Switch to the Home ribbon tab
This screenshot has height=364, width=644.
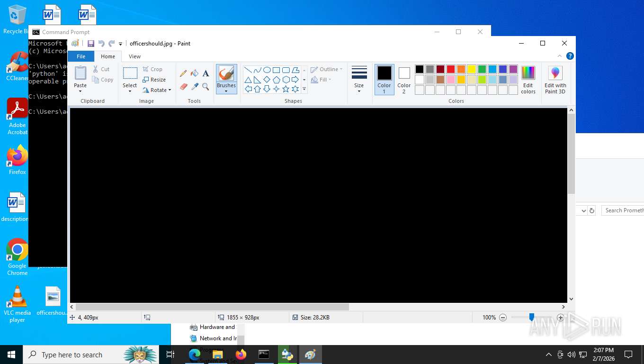click(x=108, y=56)
